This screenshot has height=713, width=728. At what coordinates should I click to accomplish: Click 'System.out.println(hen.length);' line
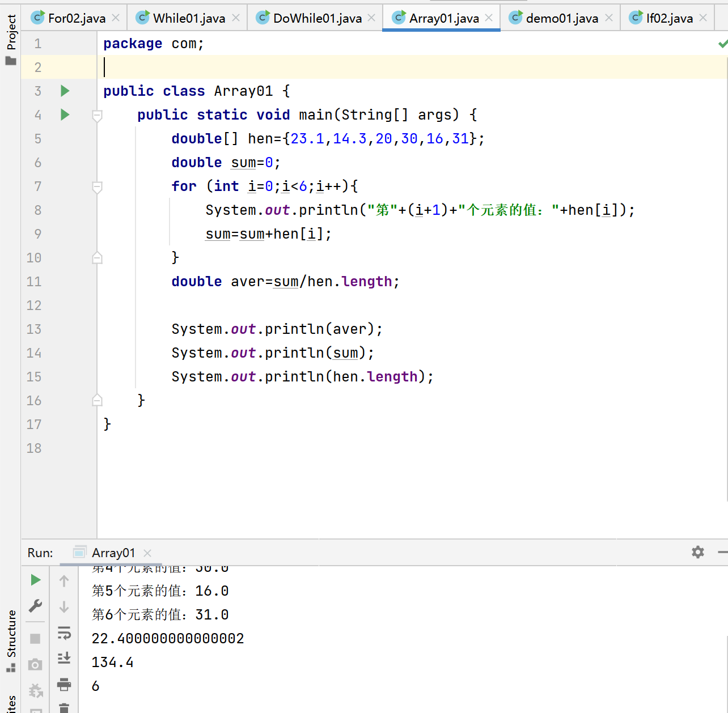[x=302, y=377]
